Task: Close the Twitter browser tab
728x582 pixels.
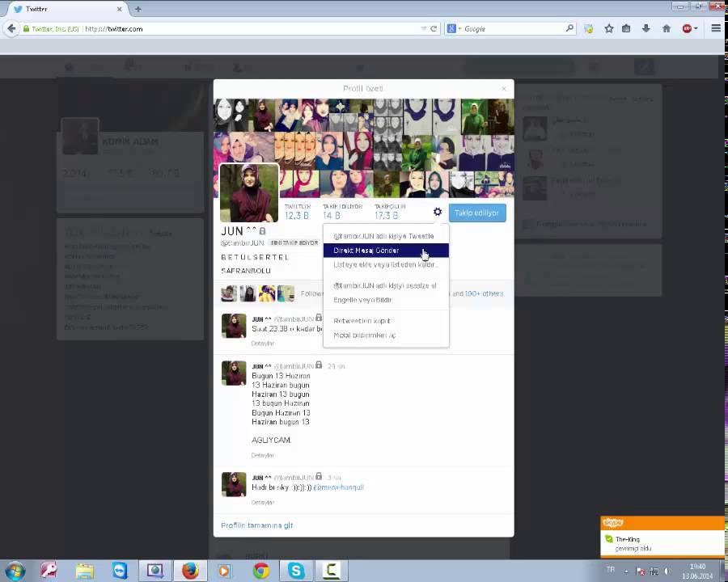Action: click(120, 9)
